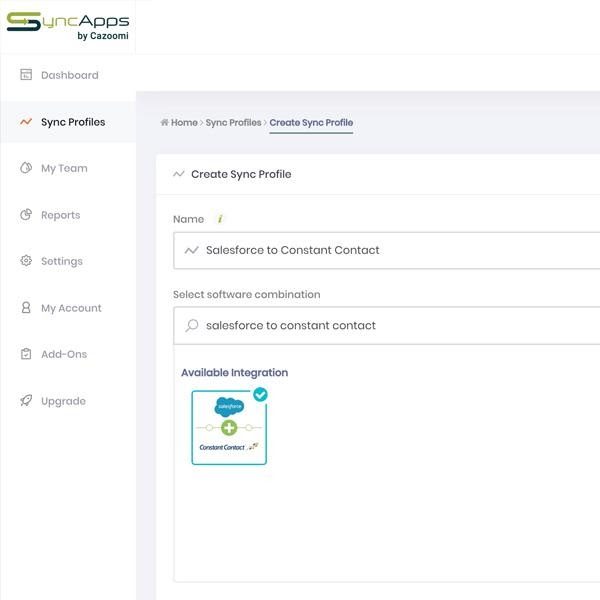Click the My Team sidebar icon
The height and width of the screenshot is (600, 600).
(26, 168)
